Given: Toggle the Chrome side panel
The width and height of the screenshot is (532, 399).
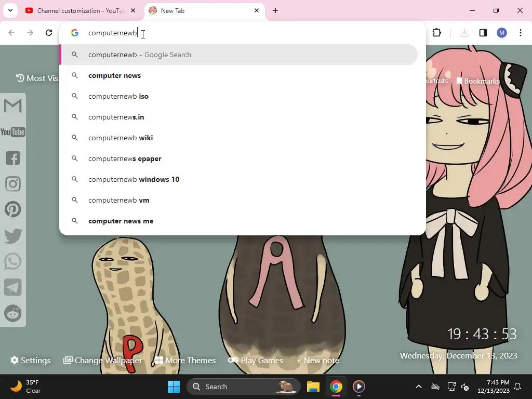Looking at the screenshot, I should [x=483, y=33].
